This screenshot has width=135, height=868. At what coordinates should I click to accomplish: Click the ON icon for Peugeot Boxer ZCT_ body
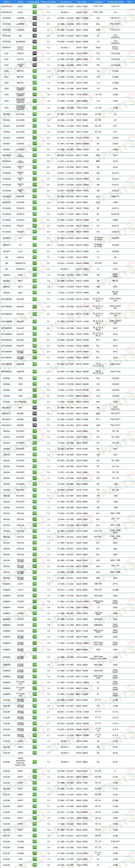click(35, 420)
